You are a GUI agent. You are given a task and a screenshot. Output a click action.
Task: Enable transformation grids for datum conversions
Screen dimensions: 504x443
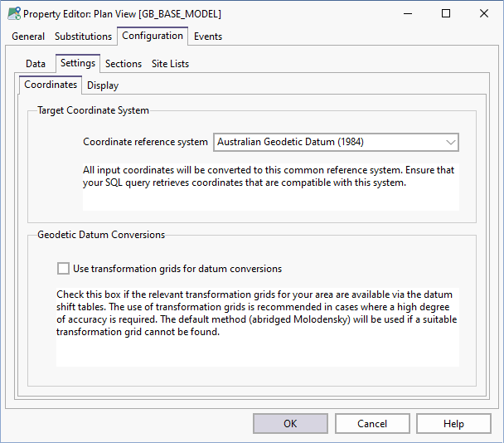63,268
